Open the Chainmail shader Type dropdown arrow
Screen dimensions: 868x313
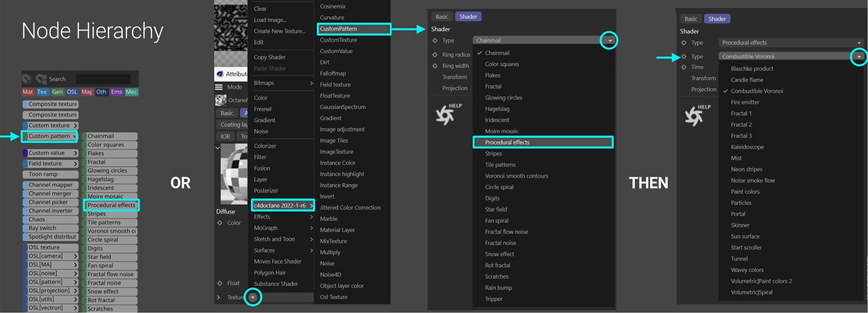point(609,40)
